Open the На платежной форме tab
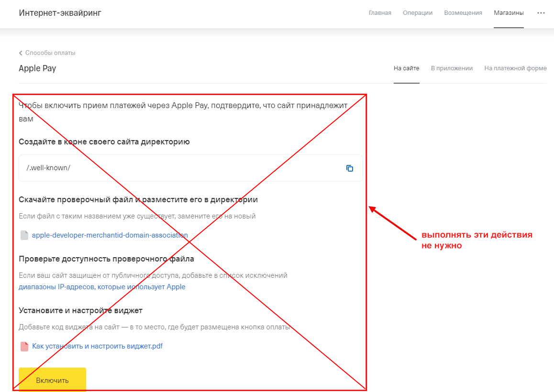This screenshot has width=554, height=392. (515, 68)
